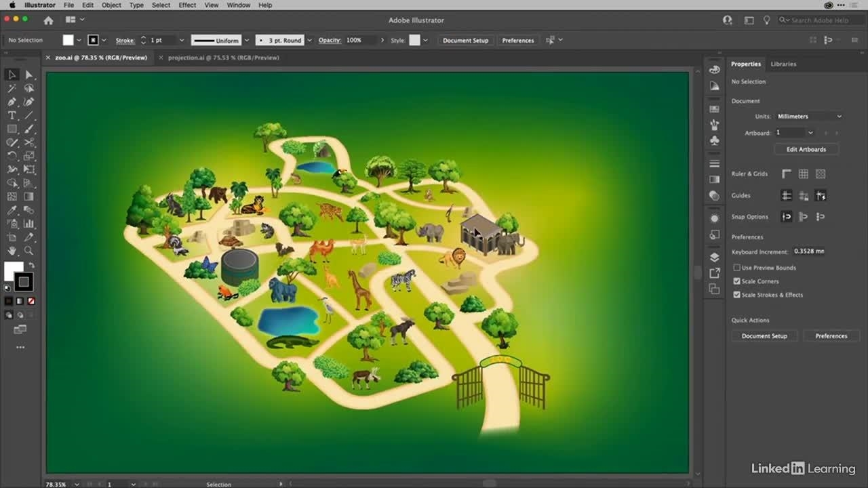Screen dimensions: 868x488
Task: Open the Layers panel icon
Action: 714,258
